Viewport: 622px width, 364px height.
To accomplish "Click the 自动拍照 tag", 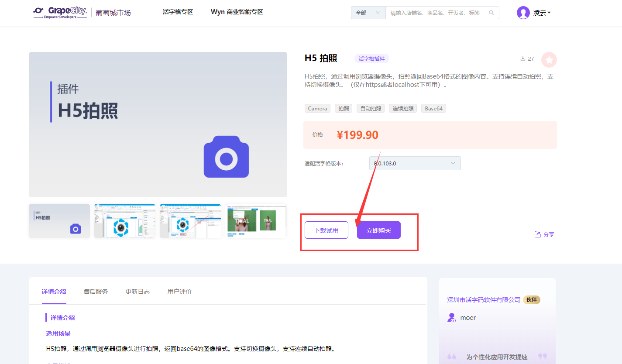I will tap(371, 108).
